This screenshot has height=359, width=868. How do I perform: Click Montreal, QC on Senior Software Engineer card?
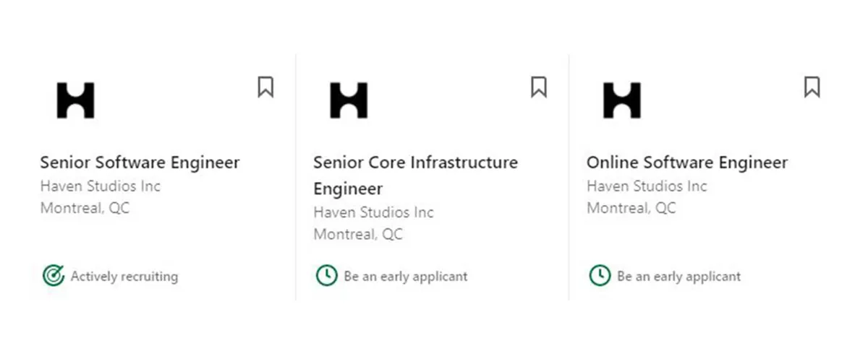click(x=85, y=208)
